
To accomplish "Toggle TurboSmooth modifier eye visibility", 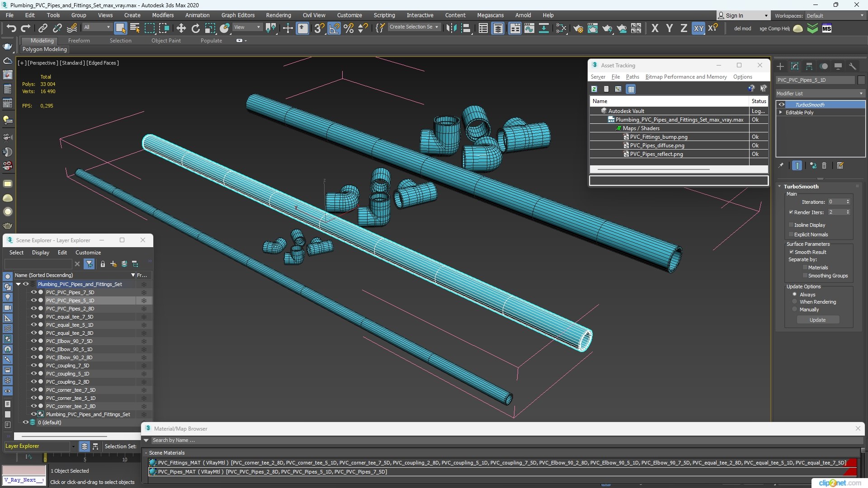I will coord(782,105).
